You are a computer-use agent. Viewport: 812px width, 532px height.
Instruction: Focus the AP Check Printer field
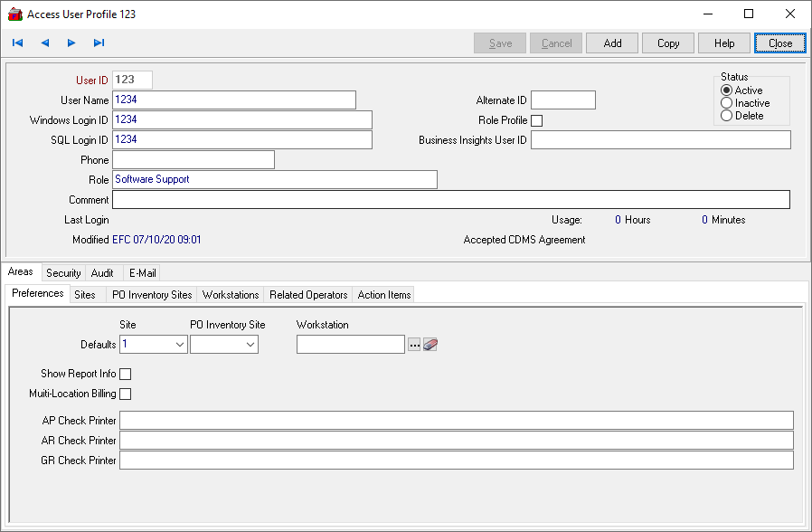pos(456,421)
